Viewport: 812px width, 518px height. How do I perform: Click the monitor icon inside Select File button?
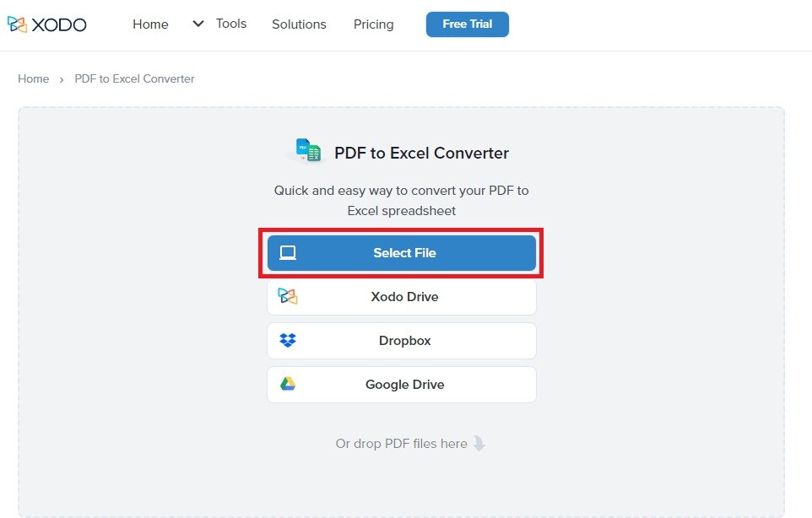point(289,252)
